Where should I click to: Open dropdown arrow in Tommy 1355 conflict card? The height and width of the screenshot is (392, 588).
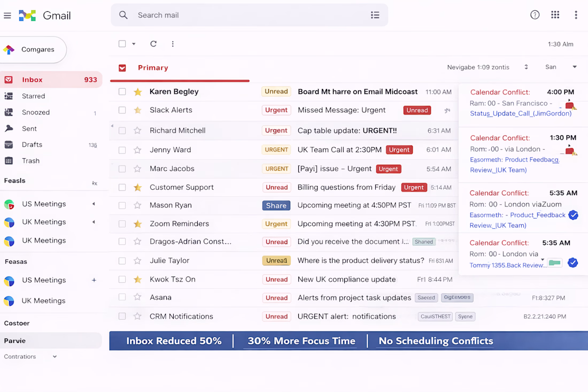coord(542,259)
